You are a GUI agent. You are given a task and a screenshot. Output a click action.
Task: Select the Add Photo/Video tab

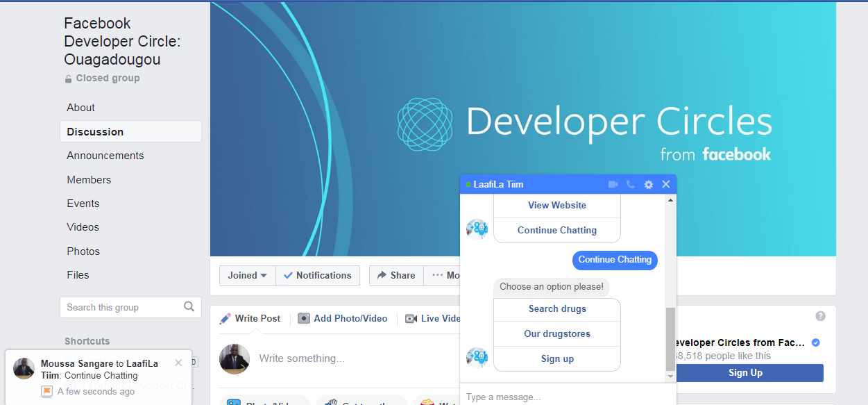click(x=343, y=318)
